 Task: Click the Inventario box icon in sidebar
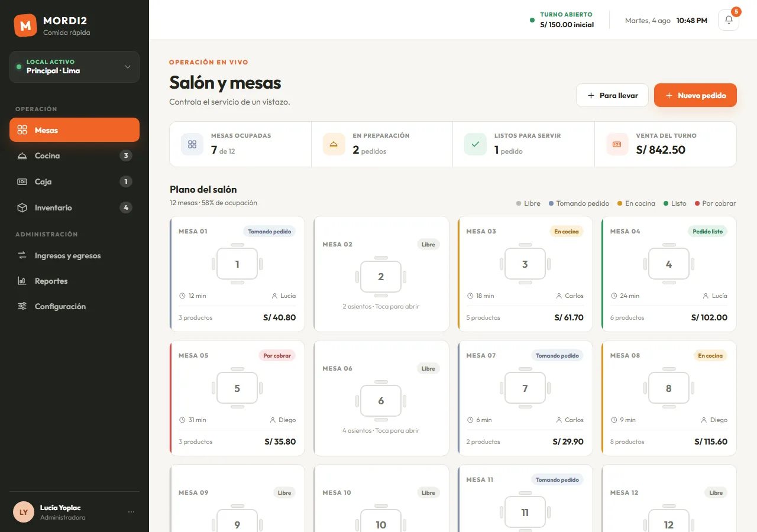point(22,208)
